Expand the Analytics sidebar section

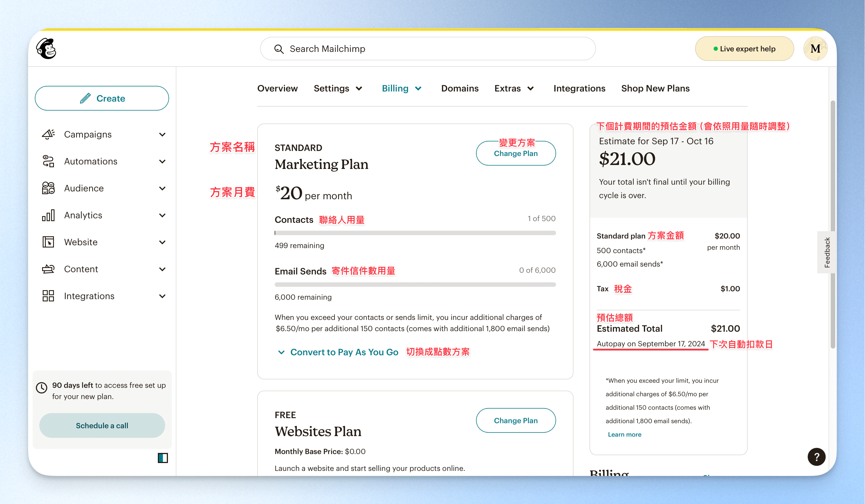(x=162, y=215)
